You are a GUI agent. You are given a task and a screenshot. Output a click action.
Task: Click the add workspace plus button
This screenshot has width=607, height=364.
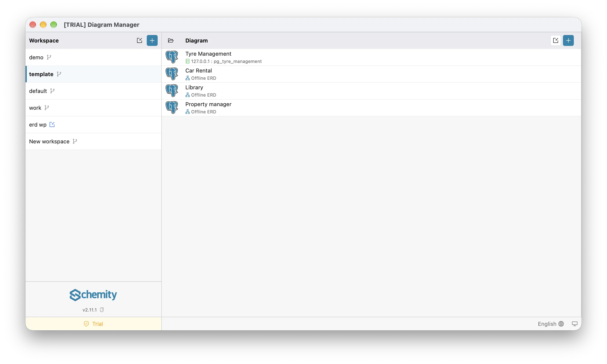pos(152,40)
